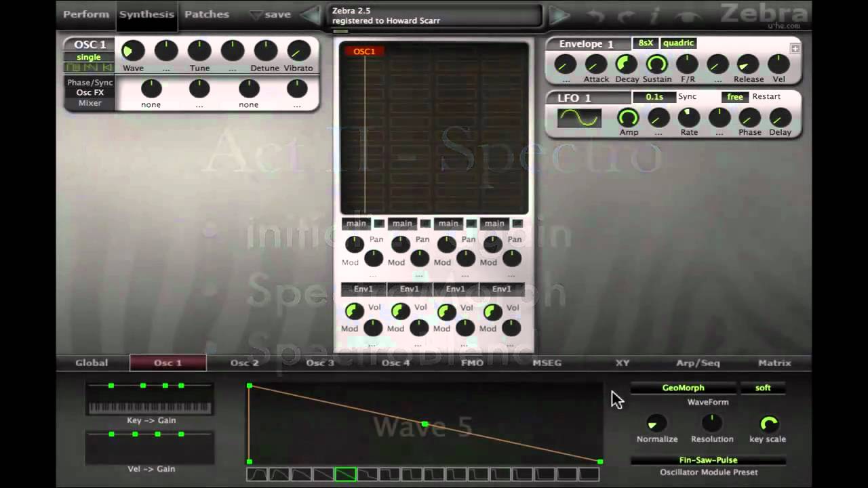The image size is (868, 488).
Task: Open the Global tab
Action: click(x=92, y=363)
